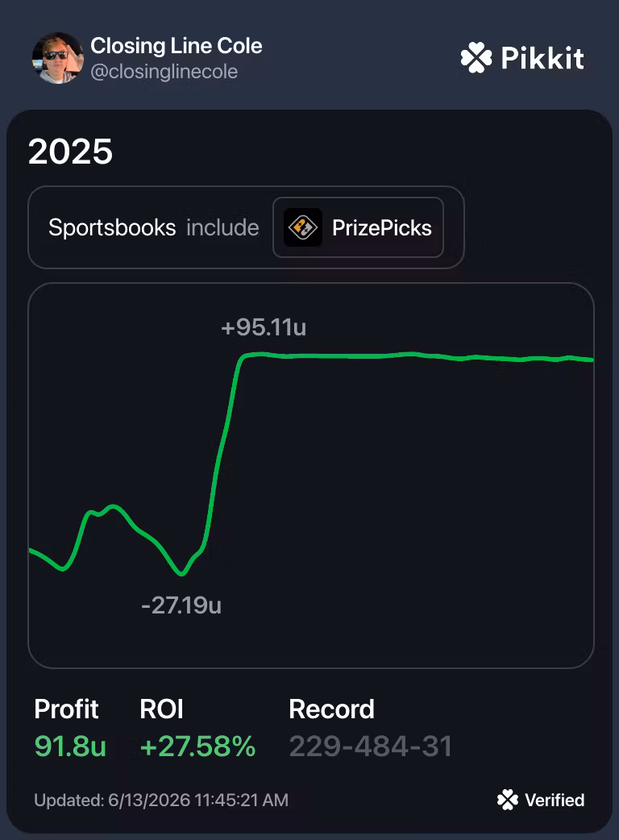Image resolution: width=619 pixels, height=840 pixels.
Task: Click the 2025 year heading
Action: click(70, 152)
